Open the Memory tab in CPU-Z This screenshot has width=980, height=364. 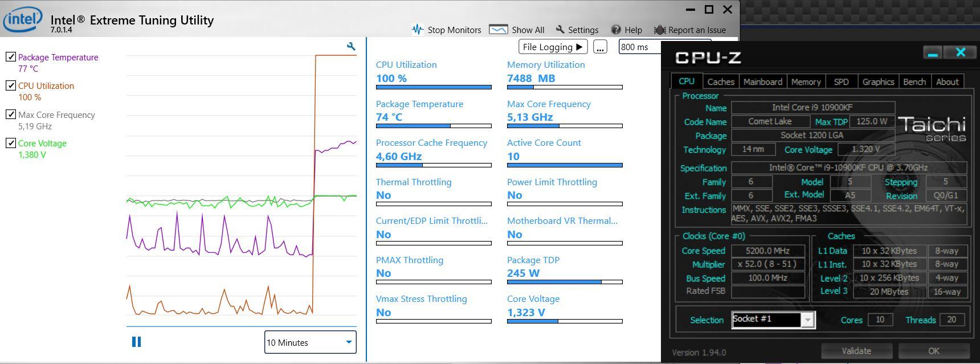coord(806,82)
